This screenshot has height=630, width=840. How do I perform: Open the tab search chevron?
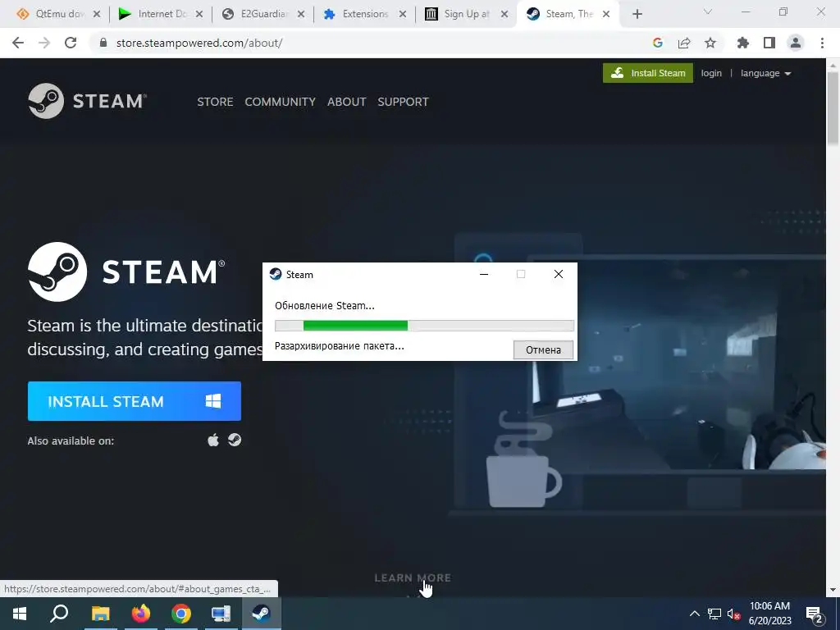[708, 11]
